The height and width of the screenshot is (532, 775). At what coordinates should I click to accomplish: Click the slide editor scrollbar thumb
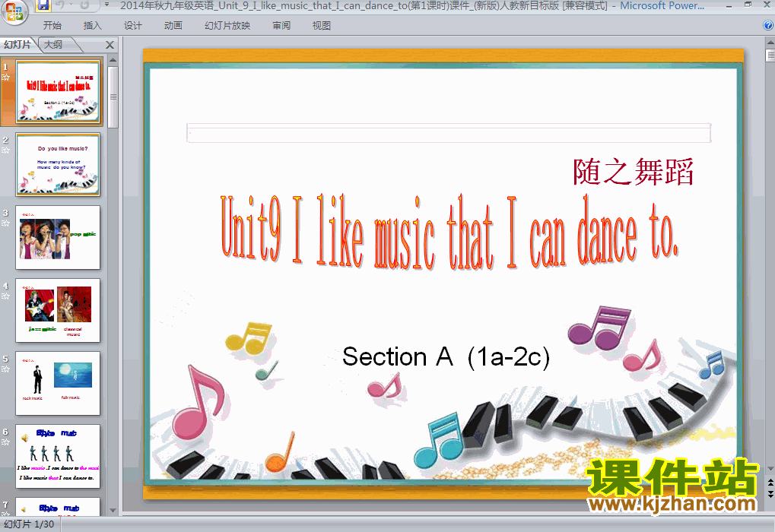[x=770, y=55]
